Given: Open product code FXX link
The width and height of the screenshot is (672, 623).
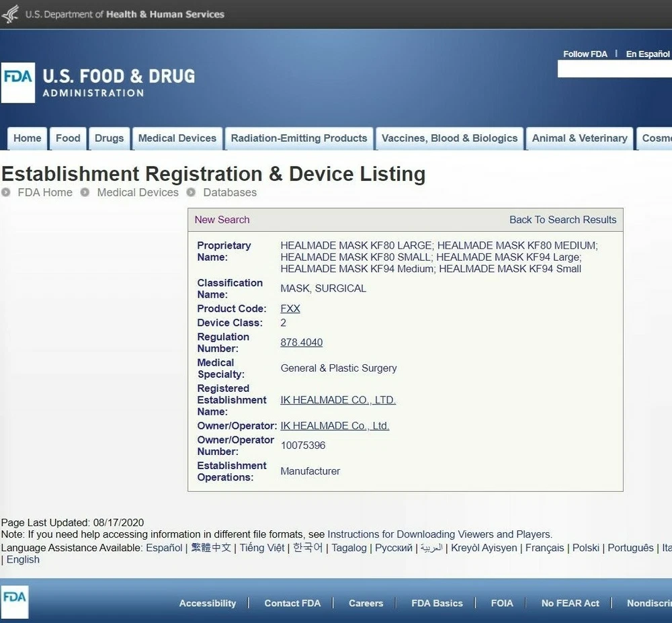Looking at the screenshot, I should (290, 308).
